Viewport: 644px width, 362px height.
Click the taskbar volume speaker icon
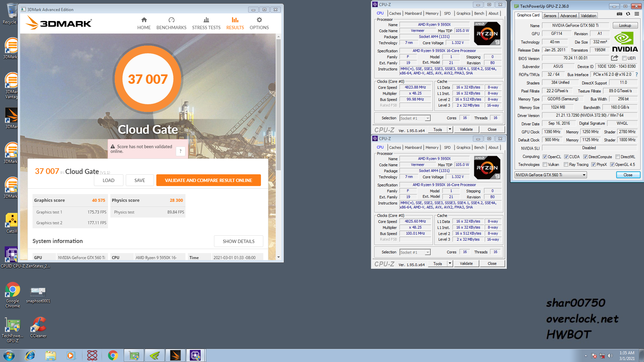coord(610,356)
